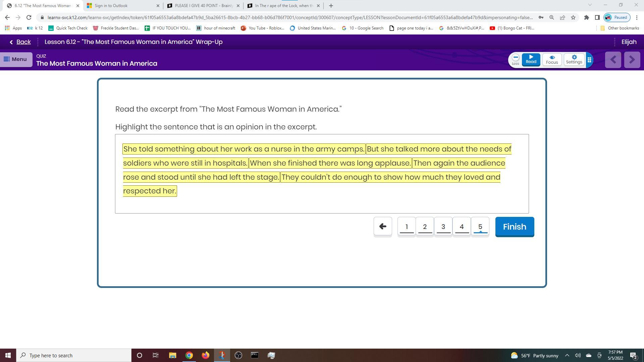Click the back arrow question button

coord(383,227)
